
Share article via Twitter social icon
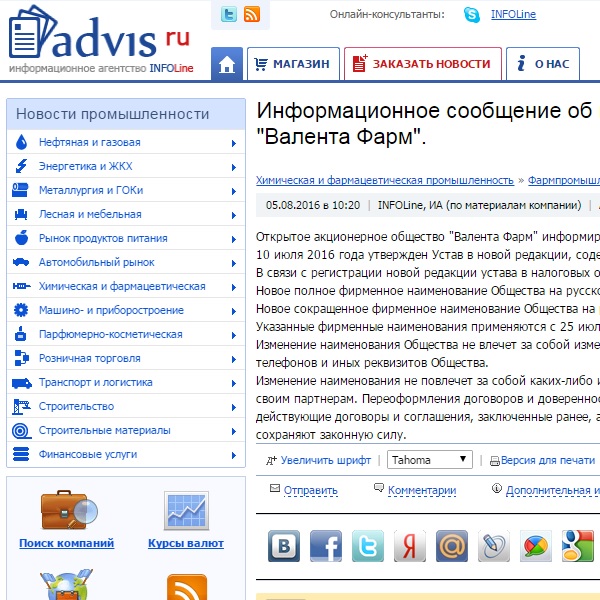(368, 546)
